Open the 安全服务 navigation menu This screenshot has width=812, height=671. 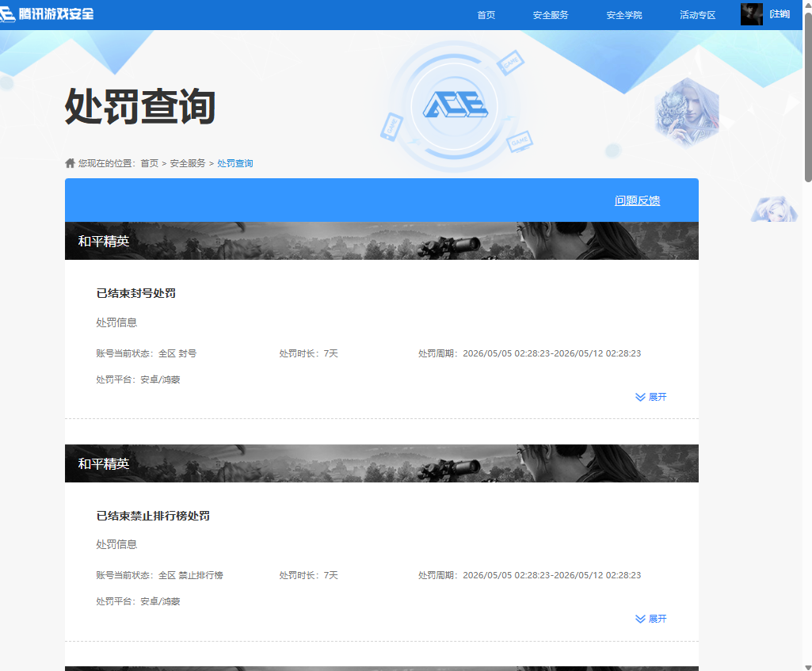[551, 15]
